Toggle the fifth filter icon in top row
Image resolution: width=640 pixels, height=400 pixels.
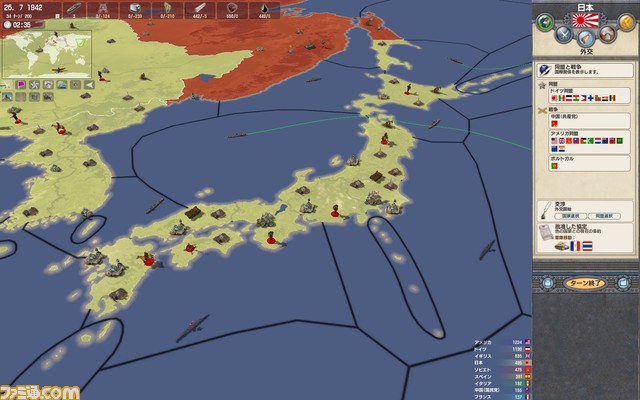pos(62,84)
